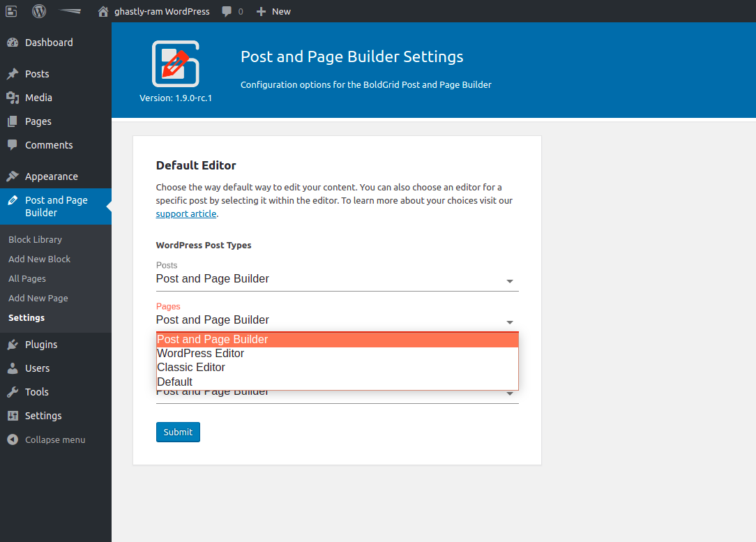The width and height of the screenshot is (756, 542).
Task: Open Add New Block submenu item
Action: click(x=40, y=259)
